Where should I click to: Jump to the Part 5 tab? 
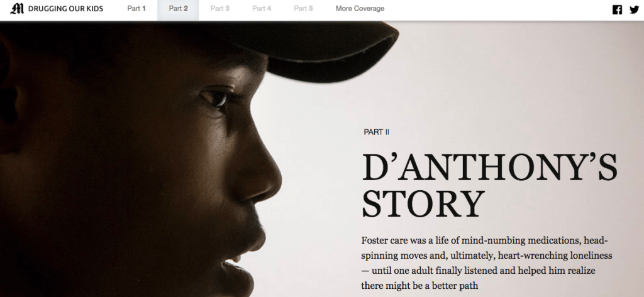[x=303, y=9]
